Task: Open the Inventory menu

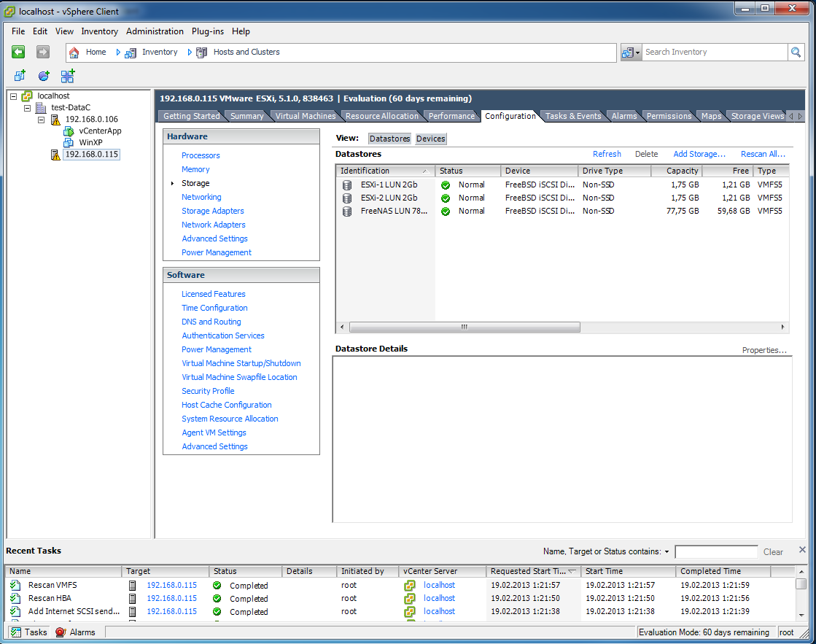Action: tap(99, 31)
